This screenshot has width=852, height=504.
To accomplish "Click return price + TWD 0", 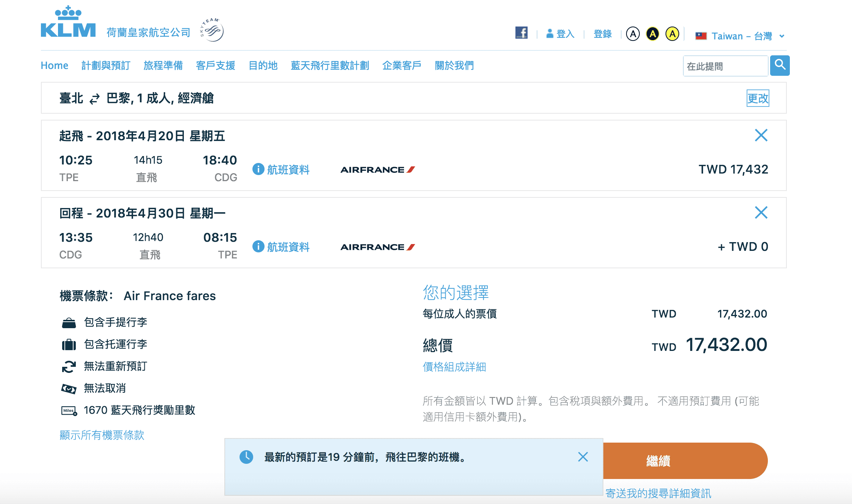I will pos(743,247).
